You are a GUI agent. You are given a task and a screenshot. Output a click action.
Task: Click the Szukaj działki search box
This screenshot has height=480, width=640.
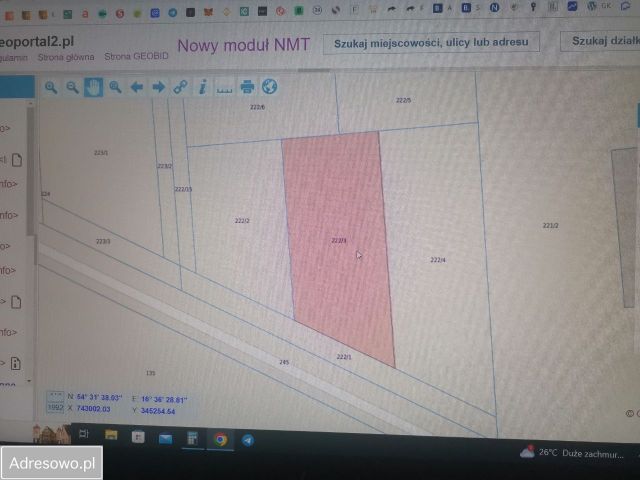click(600, 41)
